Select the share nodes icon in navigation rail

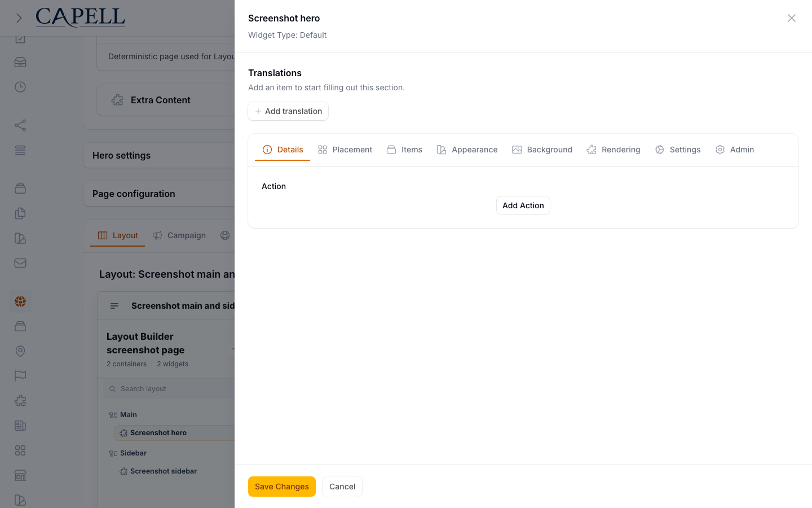pyautogui.click(x=20, y=125)
